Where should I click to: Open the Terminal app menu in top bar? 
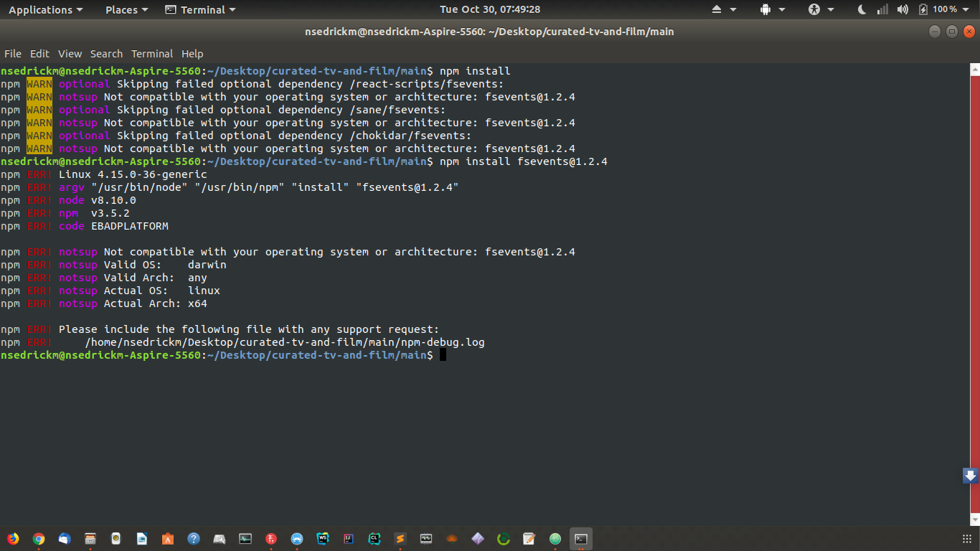200,9
